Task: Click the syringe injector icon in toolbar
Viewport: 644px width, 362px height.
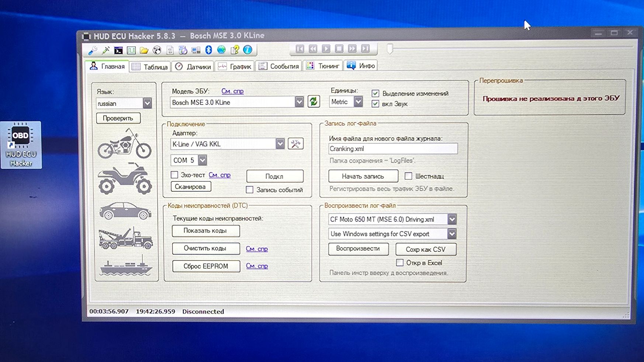Action: pos(106,50)
